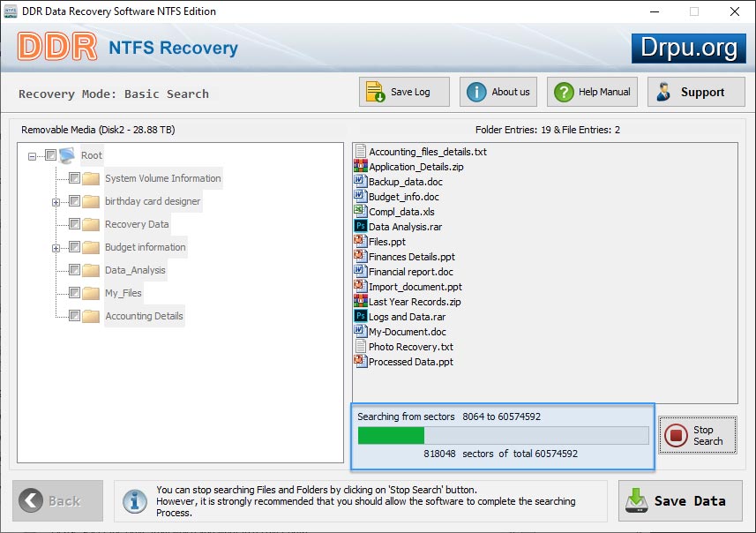Viewport: 756px width, 533px height.
Task: Click the app icon in title bar
Action: (10, 11)
